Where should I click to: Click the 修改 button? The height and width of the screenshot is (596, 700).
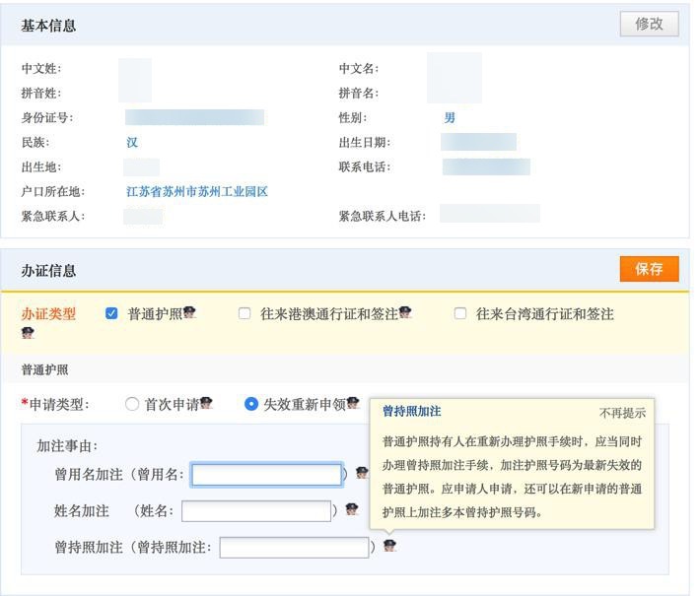pyautogui.click(x=649, y=25)
